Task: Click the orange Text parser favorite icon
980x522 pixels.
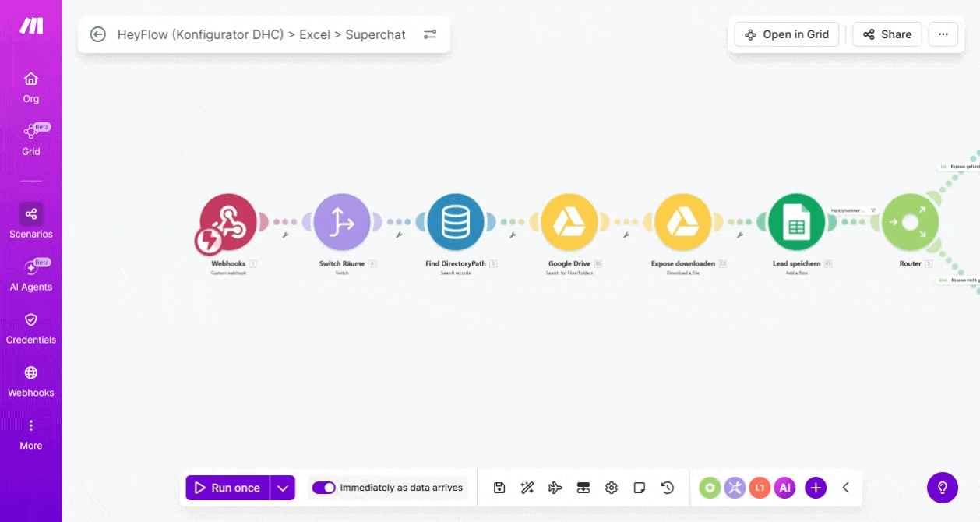Action: pos(760,488)
